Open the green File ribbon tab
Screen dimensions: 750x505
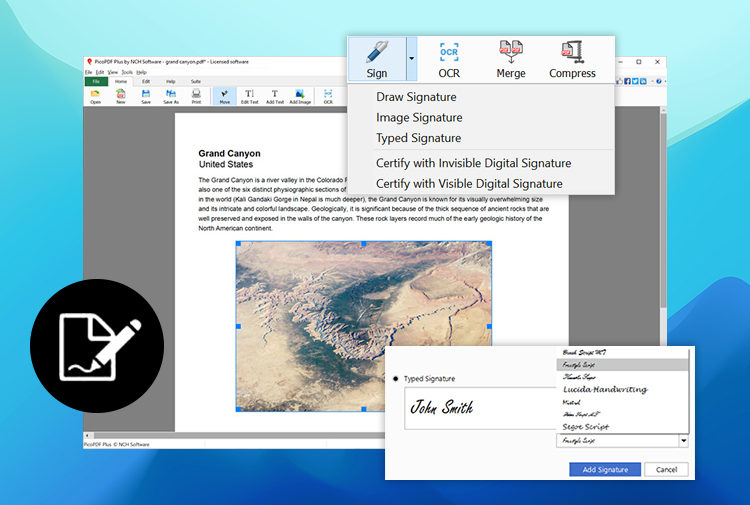[x=96, y=81]
